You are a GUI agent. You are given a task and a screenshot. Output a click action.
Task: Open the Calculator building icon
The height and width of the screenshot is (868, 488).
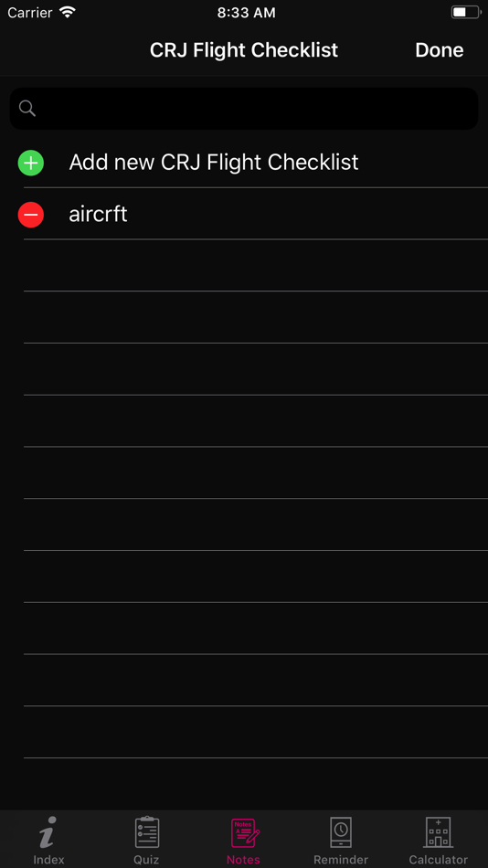(x=438, y=832)
